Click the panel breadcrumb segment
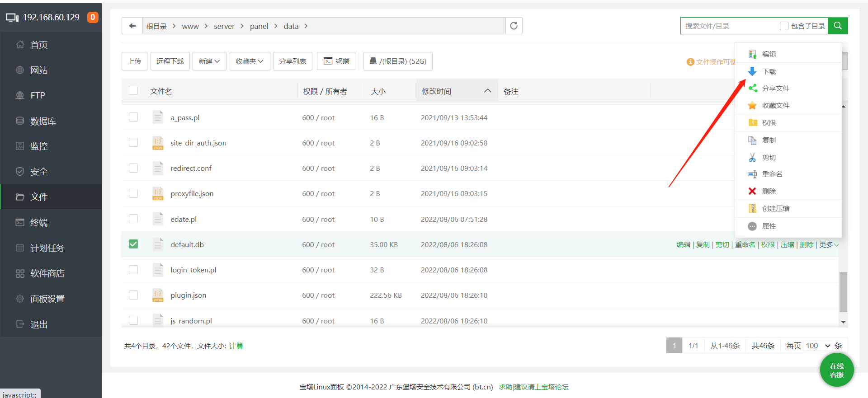 tap(259, 26)
